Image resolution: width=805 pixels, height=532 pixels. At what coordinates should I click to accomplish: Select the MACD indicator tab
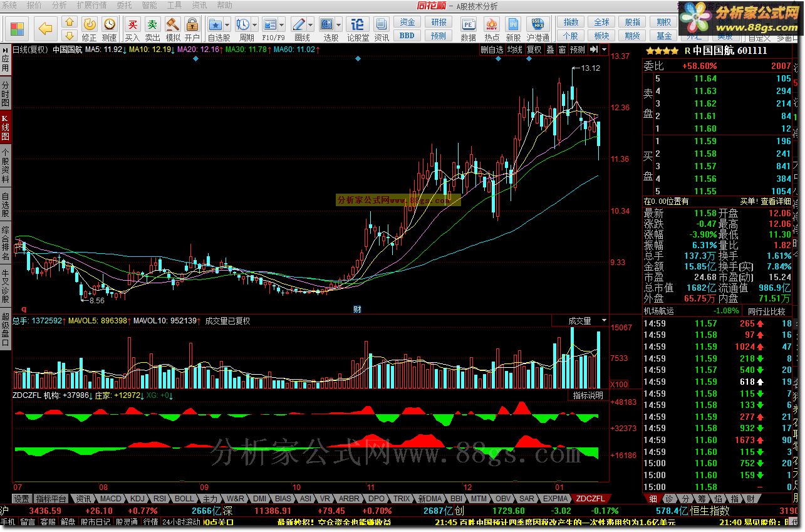(110, 499)
